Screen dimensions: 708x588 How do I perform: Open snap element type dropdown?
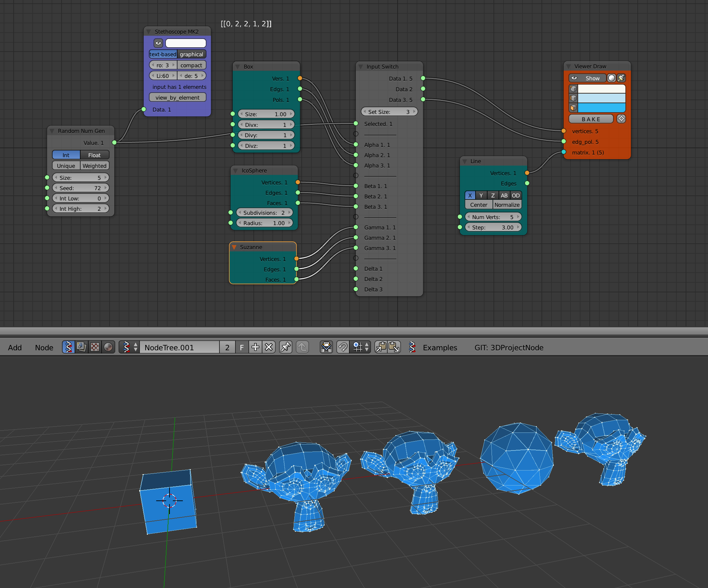pyautogui.click(x=361, y=347)
